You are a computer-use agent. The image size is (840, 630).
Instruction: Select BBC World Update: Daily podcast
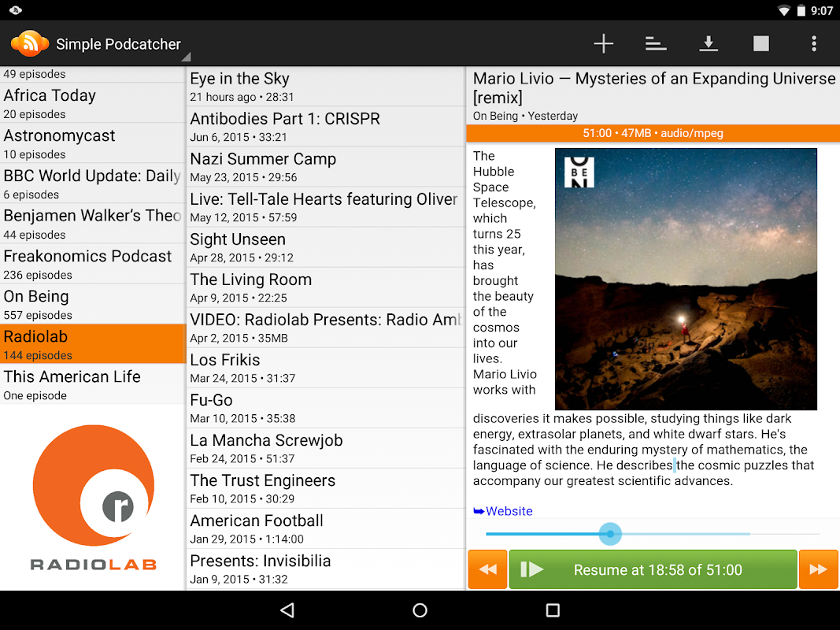pos(92,183)
